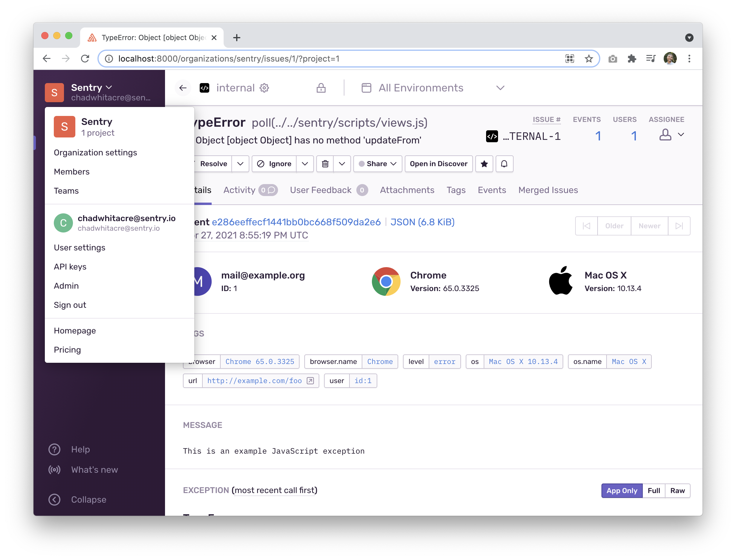Switch to the Merged Issues tab
736x560 pixels.
coord(548,190)
